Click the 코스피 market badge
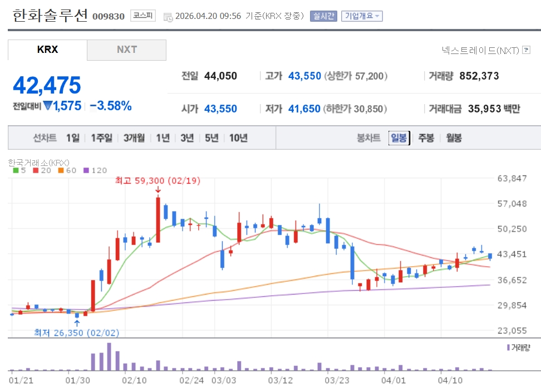Viewport: 541px width, 392px height. click(x=144, y=16)
